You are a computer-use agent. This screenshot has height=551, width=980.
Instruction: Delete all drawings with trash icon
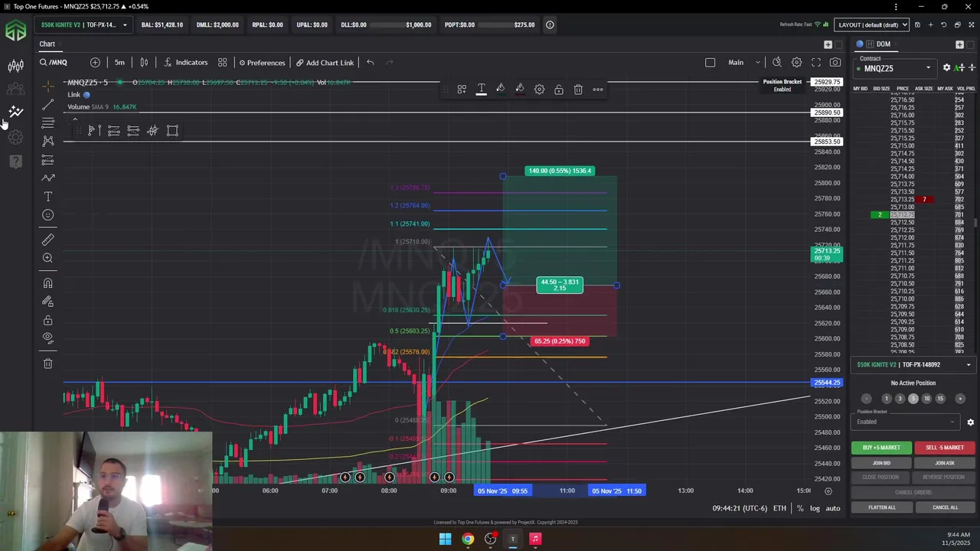[x=47, y=364]
